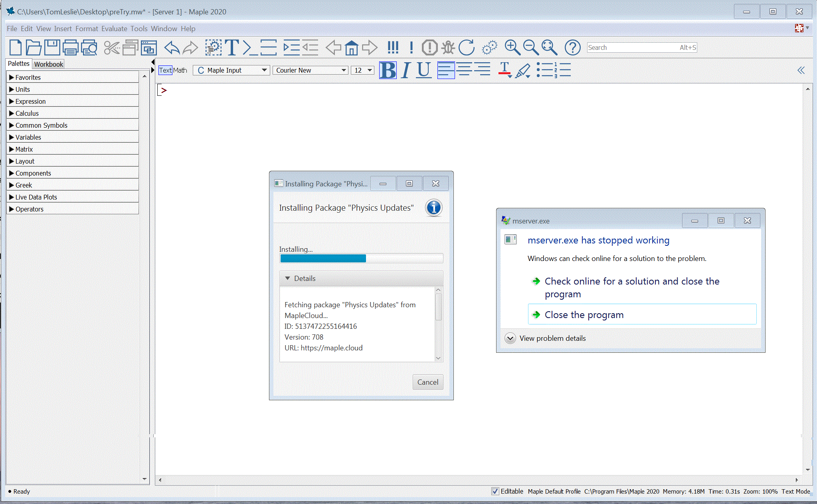The width and height of the screenshot is (817, 504).
Task: Collapse the context bar with double chevron
Action: pos(801,70)
